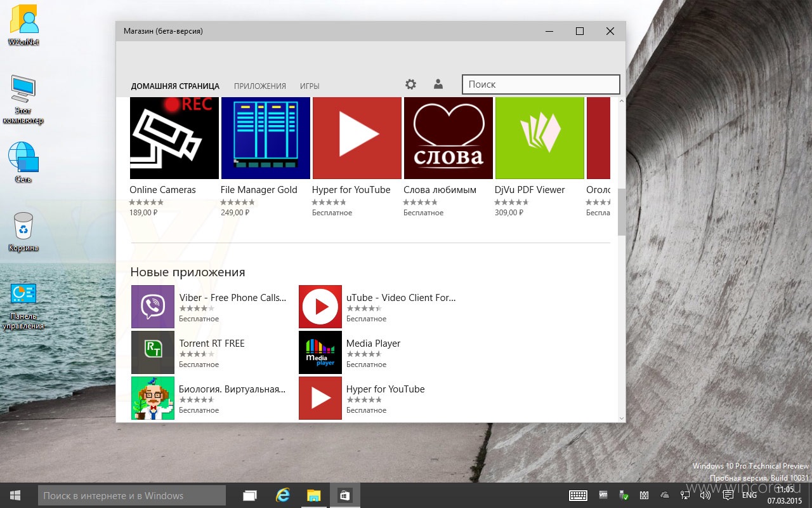
Task: Click the Safely Remove Hardware tray icon
Action: pyautogui.click(x=624, y=495)
